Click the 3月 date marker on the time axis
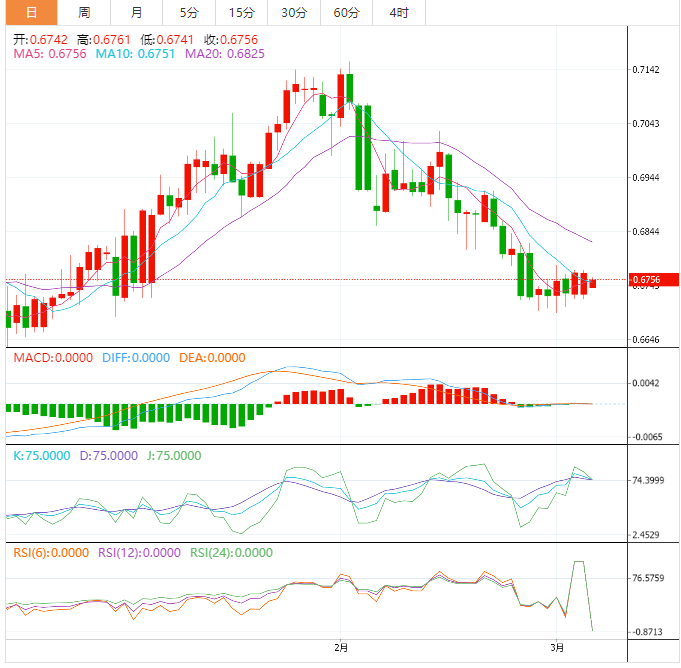681x668 pixels. point(556,649)
